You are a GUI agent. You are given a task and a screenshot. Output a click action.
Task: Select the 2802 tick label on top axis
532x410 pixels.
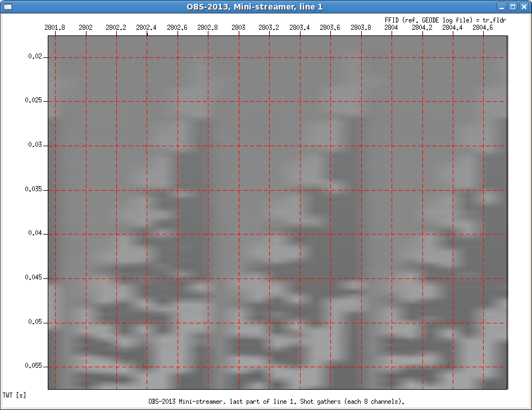pyautogui.click(x=86, y=28)
